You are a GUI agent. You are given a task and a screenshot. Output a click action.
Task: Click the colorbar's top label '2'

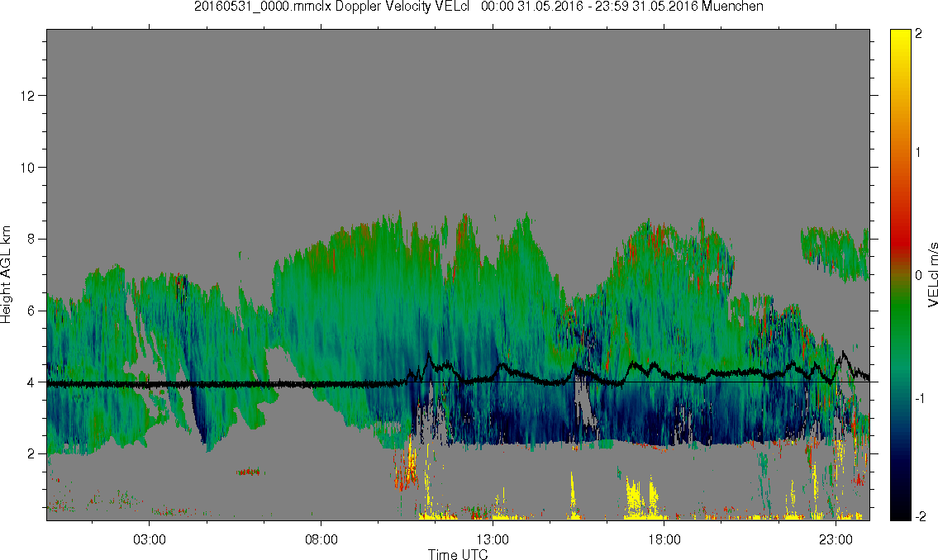[x=919, y=34]
